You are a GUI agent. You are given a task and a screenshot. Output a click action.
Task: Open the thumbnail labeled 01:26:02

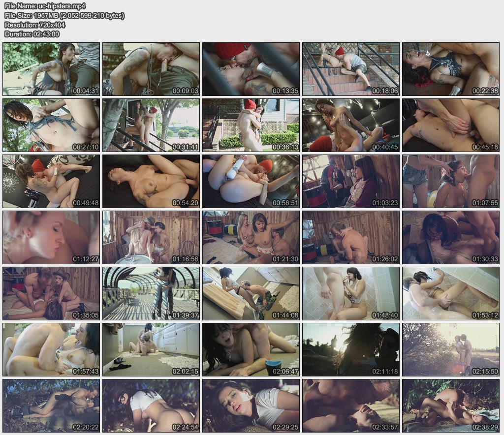coord(350,237)
